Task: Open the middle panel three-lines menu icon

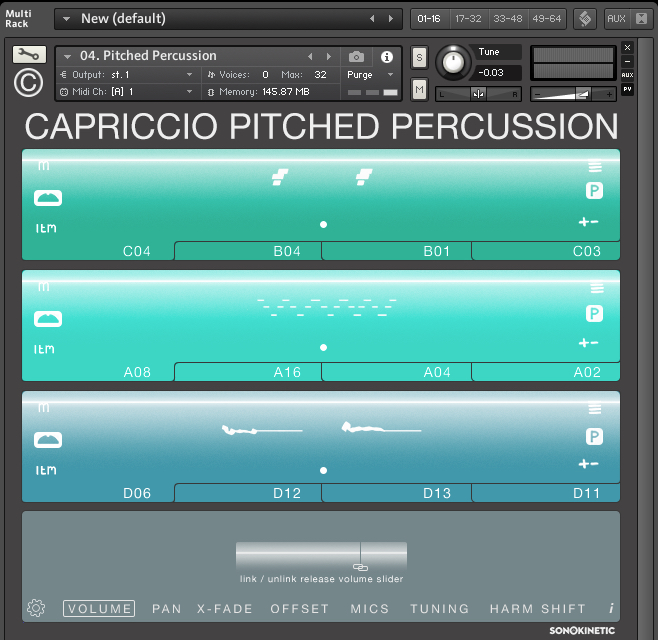Action: coord(597,288)
